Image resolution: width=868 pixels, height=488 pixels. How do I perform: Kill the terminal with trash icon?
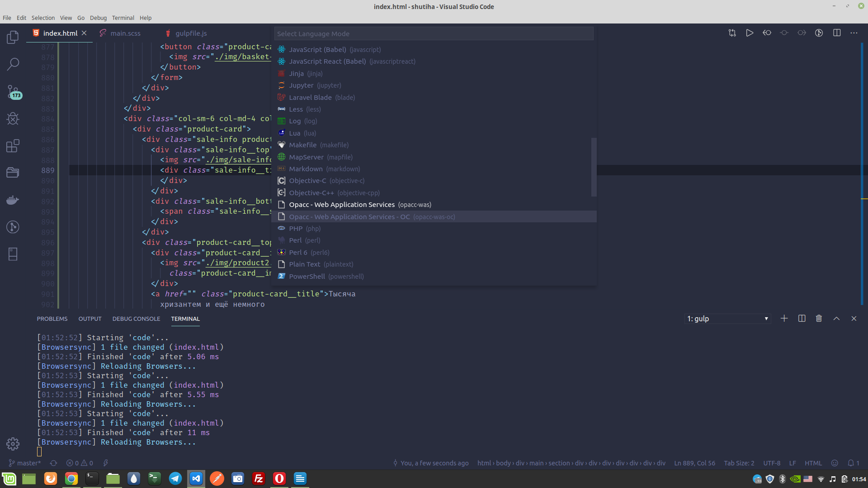[819, 319]
